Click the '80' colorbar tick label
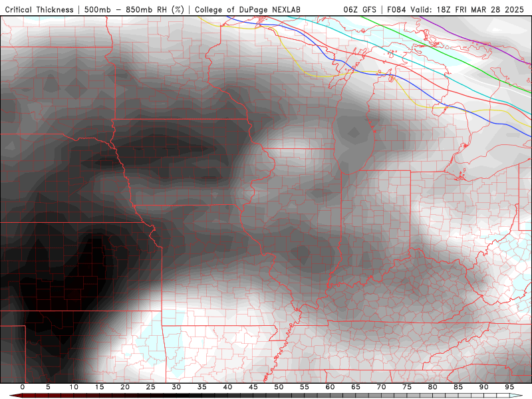The height and width of the screenshot is (399, 532). [x=433, y=387]
